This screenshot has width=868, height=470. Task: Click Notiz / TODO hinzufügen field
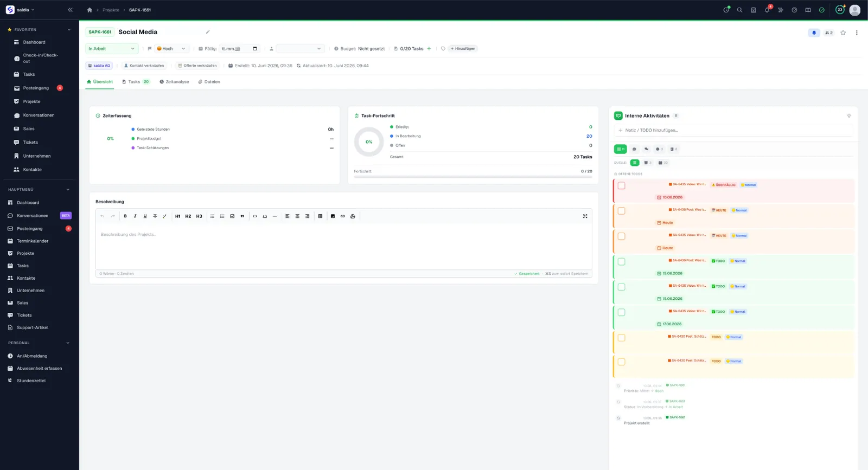tap(733, 130)
